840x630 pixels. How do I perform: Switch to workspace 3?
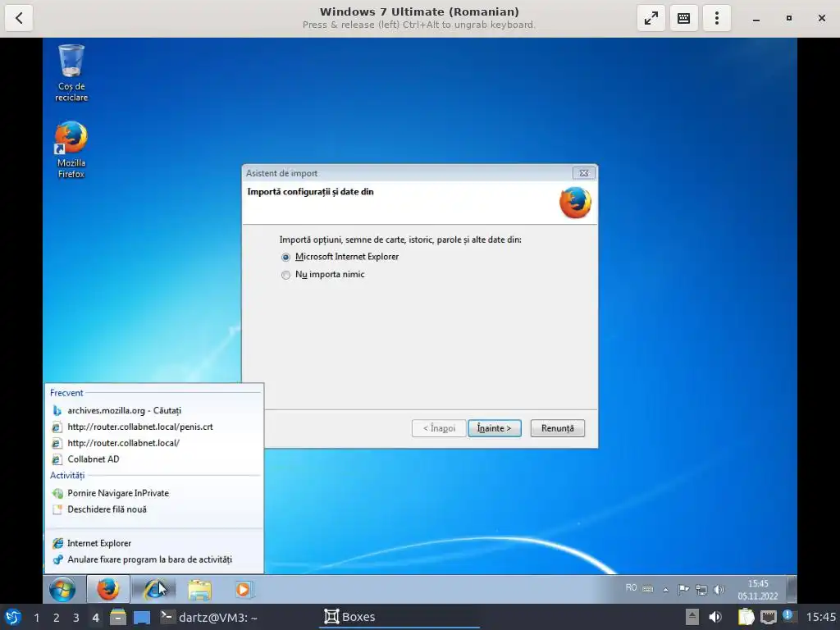pyautogui.click(x=75, y=618)
